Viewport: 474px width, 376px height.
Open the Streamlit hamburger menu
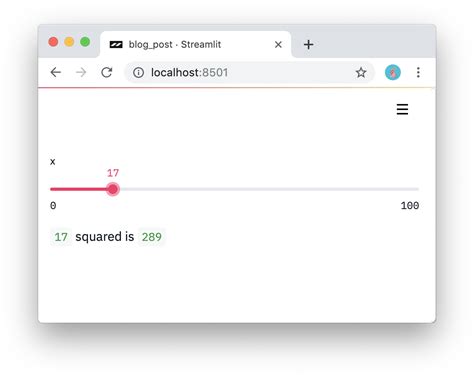point(402,109)
